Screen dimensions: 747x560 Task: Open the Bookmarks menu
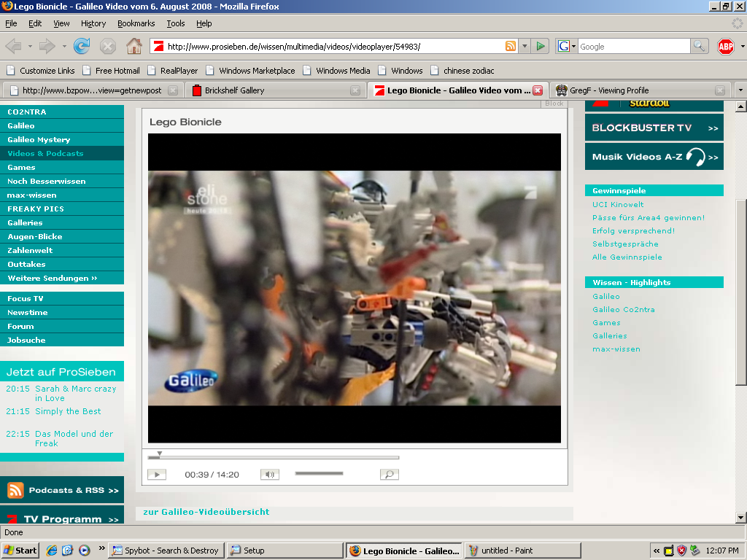click(136, 23)
